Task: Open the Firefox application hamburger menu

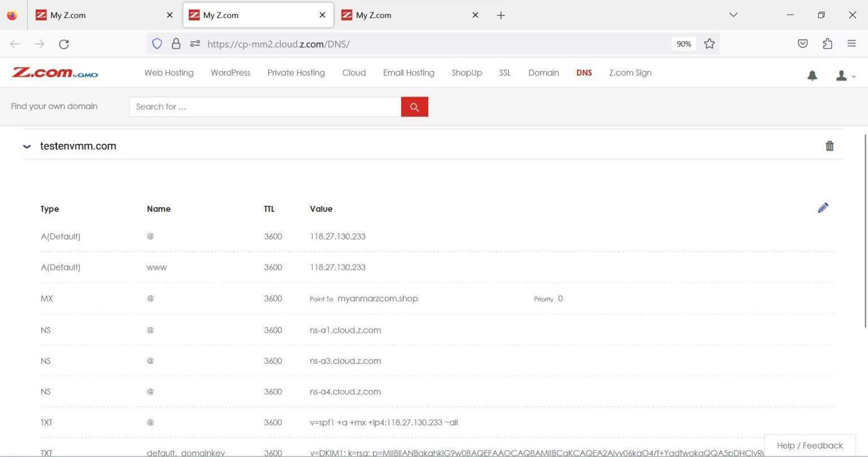Action: point(852,43)
